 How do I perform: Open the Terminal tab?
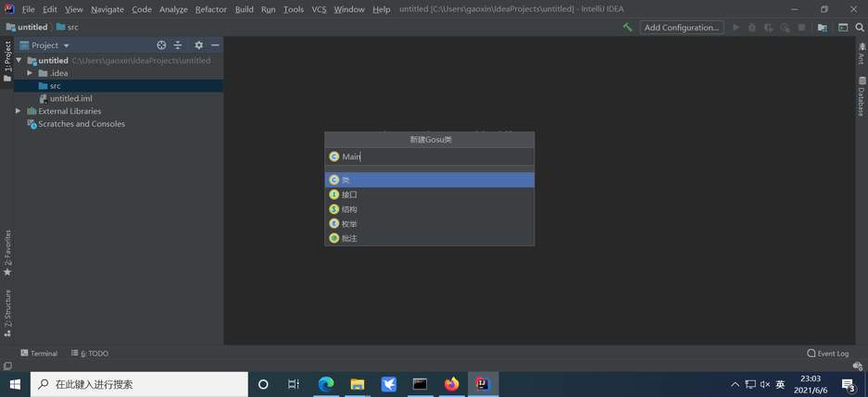[x=39, y=354]
